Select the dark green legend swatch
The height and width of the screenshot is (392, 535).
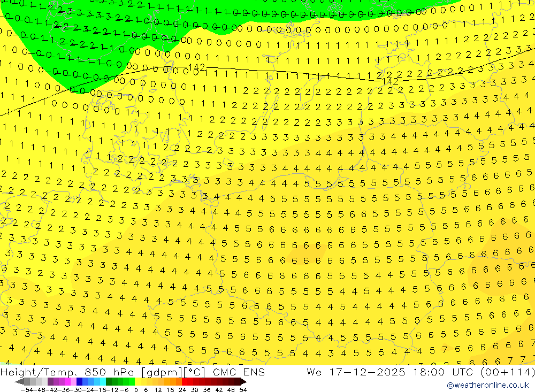tap(109, 381)
